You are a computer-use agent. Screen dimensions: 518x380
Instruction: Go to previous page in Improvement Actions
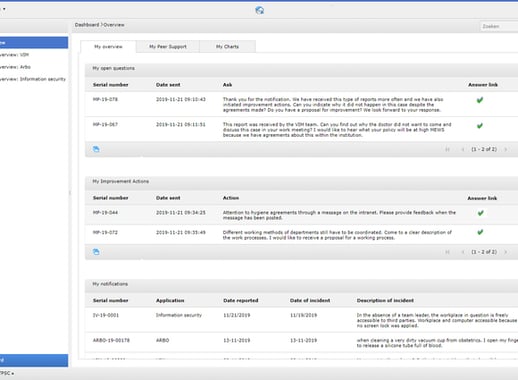click(x=463, y=252)
